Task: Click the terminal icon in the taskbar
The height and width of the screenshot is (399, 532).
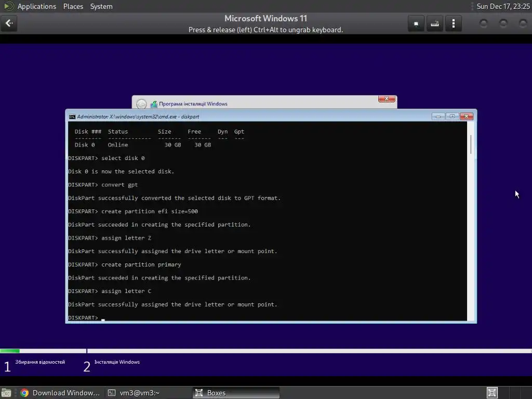Action: coord(112,393)
